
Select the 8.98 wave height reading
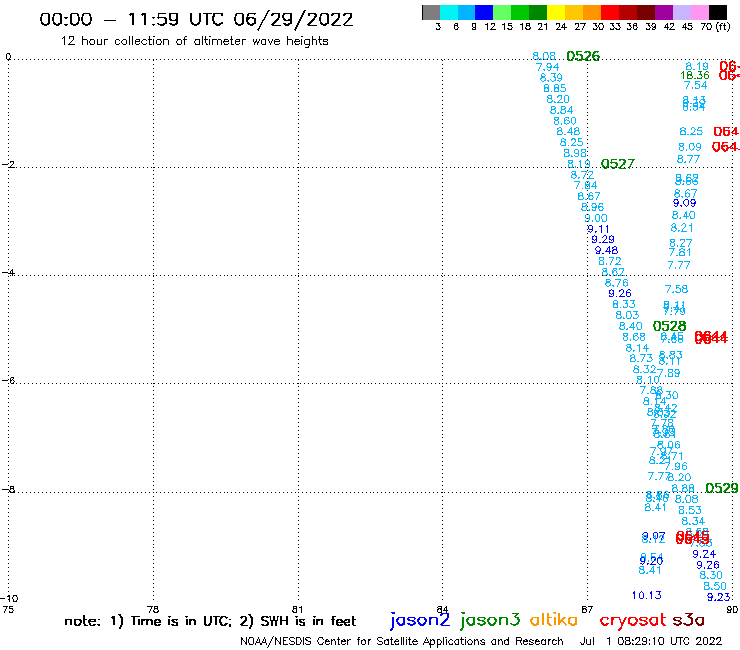[x=575, y=153]
